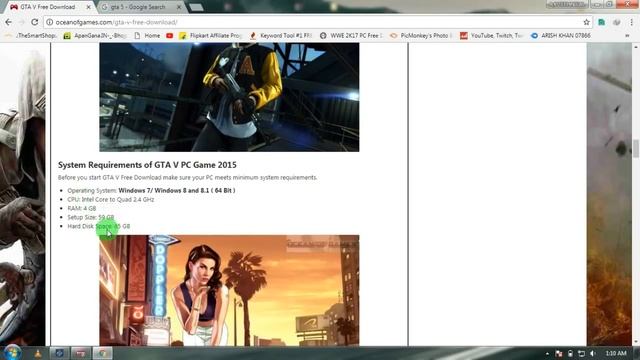
Task: Click the flag Action Center tray icon
Action: pyautogui.click(x=558, y=353)
